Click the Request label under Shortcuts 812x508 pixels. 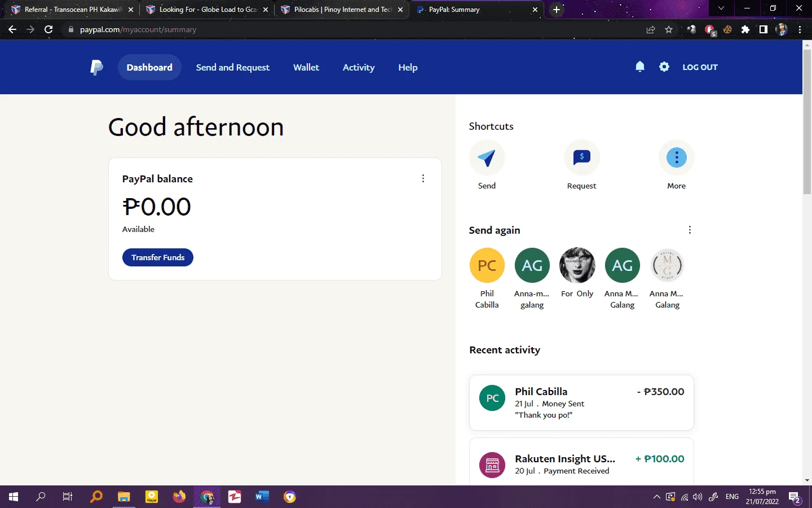tap(581, 186)
